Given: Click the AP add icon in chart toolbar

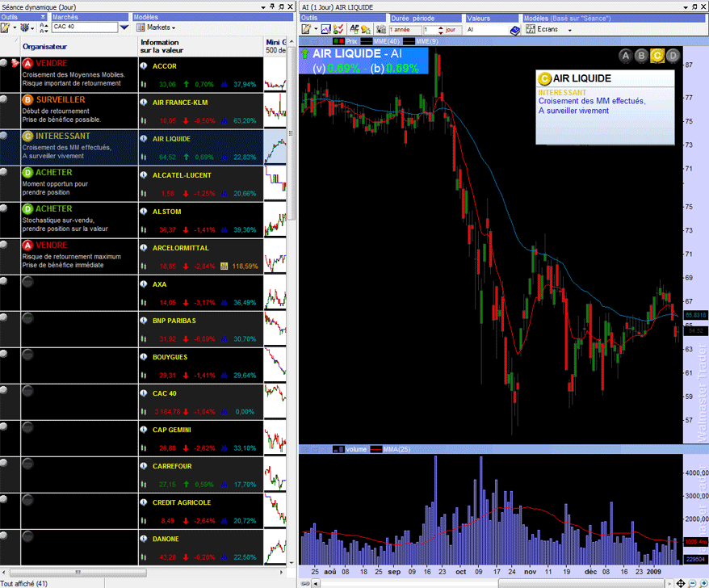Looking at the screenshot, I should (x=354, y=29).
